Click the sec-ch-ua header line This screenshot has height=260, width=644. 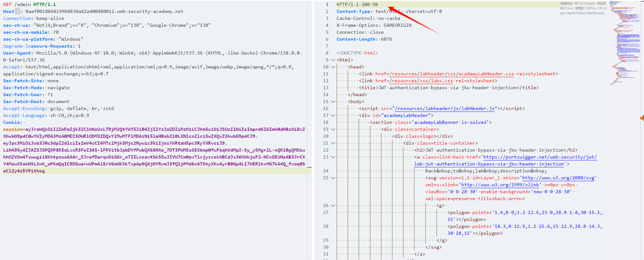pos(107,25)
